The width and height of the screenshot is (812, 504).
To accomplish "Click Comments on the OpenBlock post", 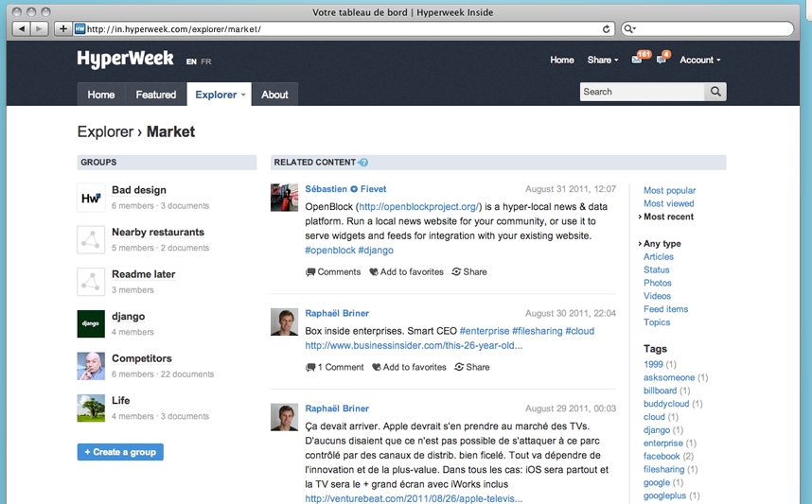I will [x=333, y=272].
